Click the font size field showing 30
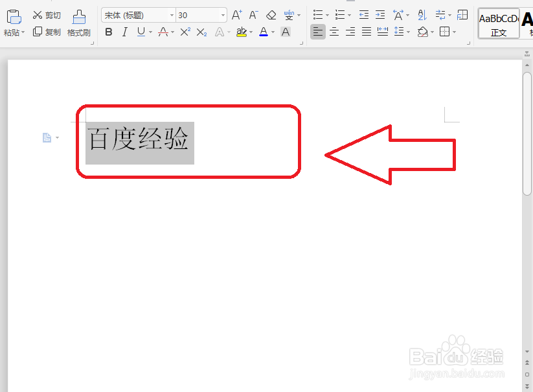This screenshot has height=392, width=533. 198,16
